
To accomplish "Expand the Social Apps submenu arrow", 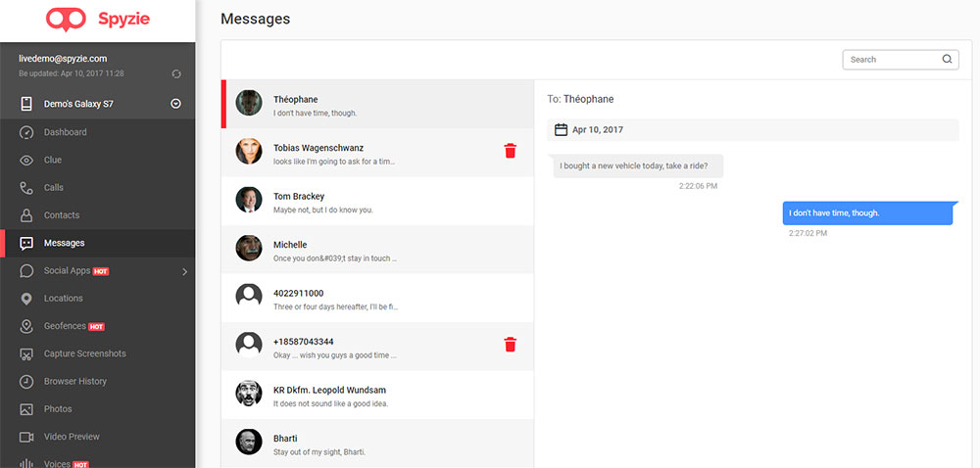I will point(184,271).
